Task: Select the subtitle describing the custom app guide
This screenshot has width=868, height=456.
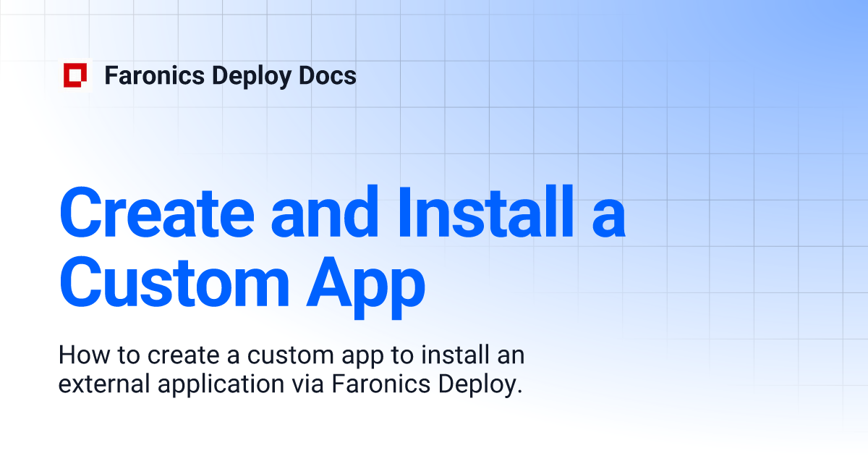Action: [x=292, y=370]
